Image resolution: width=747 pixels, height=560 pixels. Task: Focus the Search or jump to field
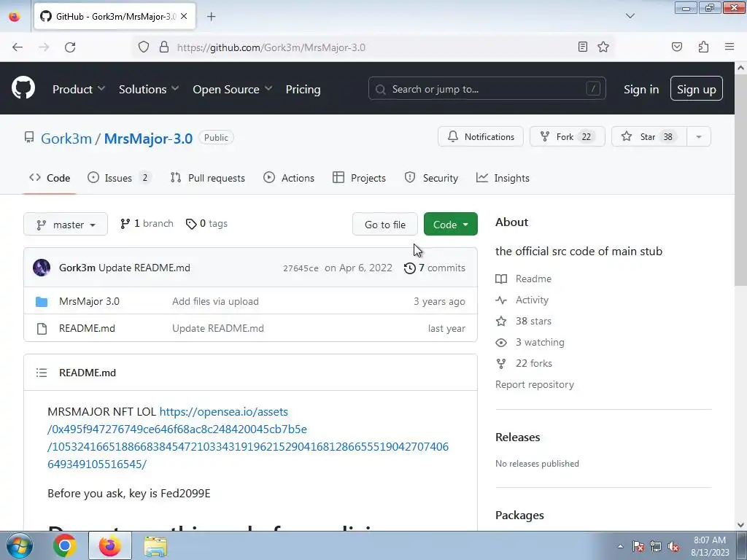487,88
